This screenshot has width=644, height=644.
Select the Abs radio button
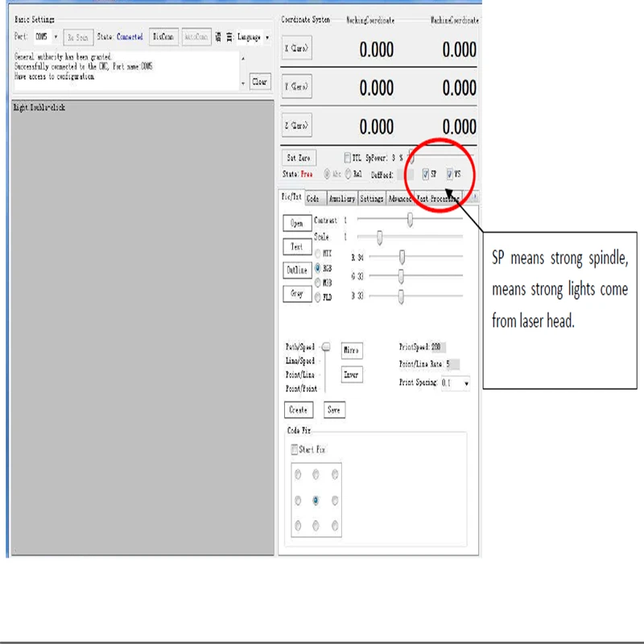click(x=327, y=174)
